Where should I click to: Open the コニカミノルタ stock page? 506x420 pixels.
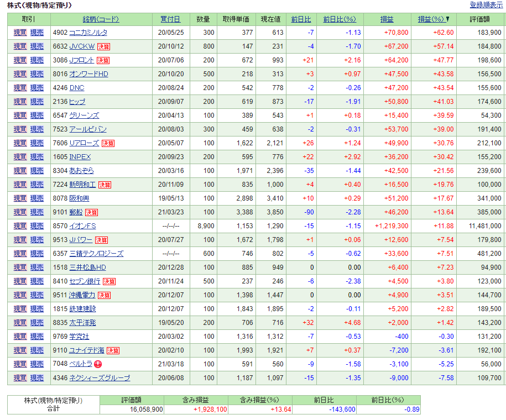(x=88, y=33)
